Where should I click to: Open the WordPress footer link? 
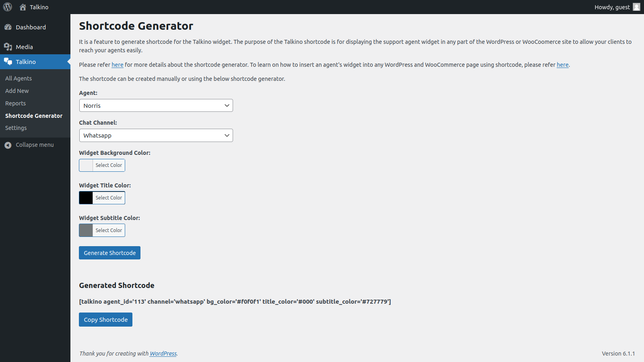163,354
